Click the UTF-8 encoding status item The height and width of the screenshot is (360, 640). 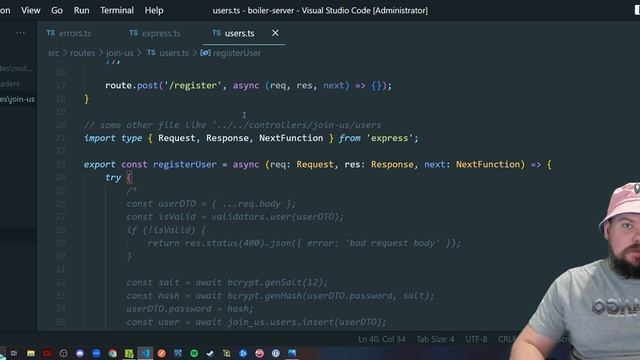click(x=476, y=339)
